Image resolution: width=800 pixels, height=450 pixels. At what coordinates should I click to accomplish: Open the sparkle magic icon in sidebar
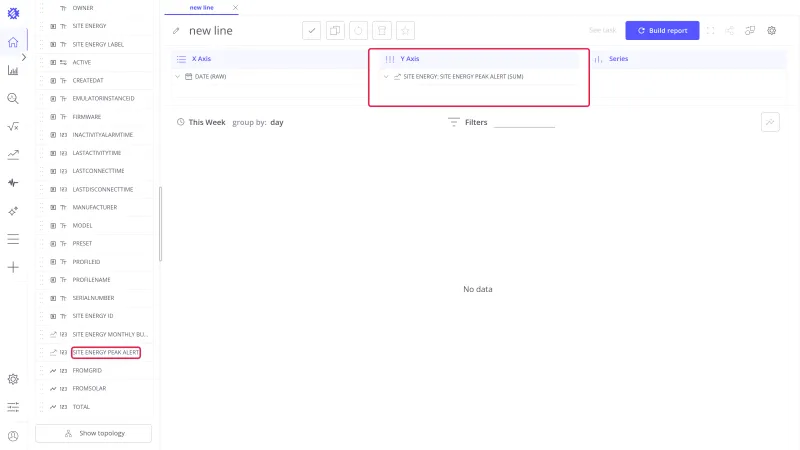(x=13, y=211)
